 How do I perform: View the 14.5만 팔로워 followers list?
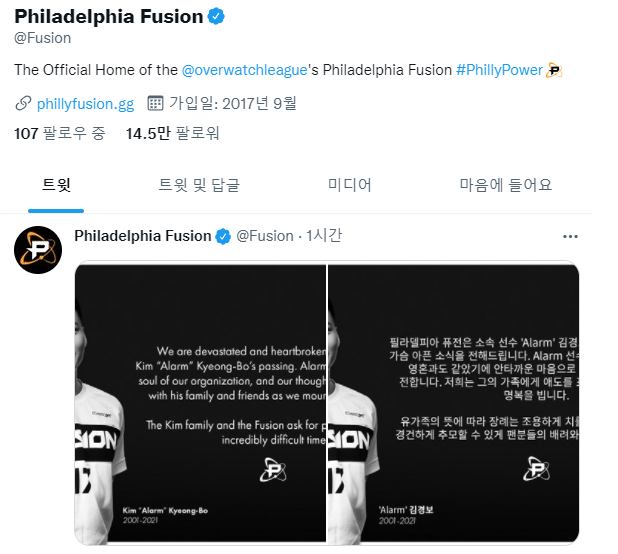[172, 133]
